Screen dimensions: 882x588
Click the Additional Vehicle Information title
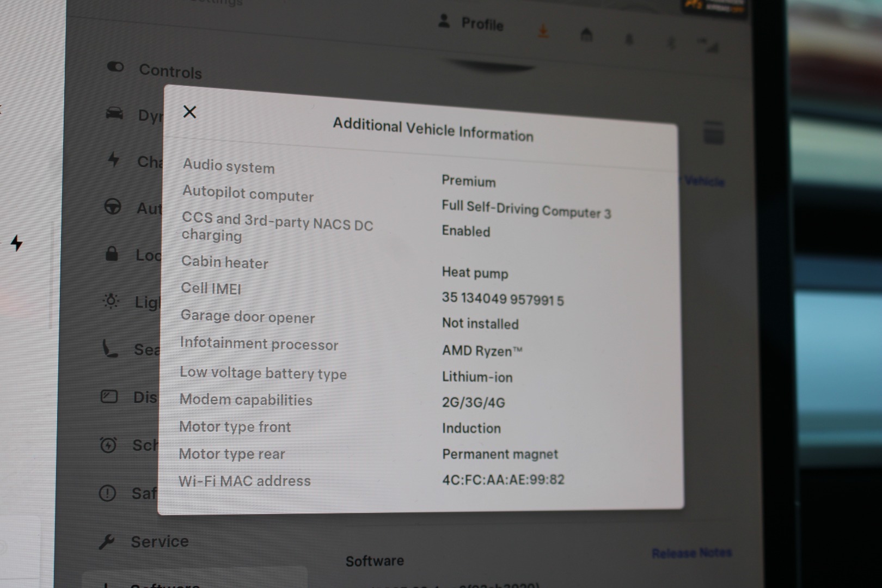click(433, 130)
